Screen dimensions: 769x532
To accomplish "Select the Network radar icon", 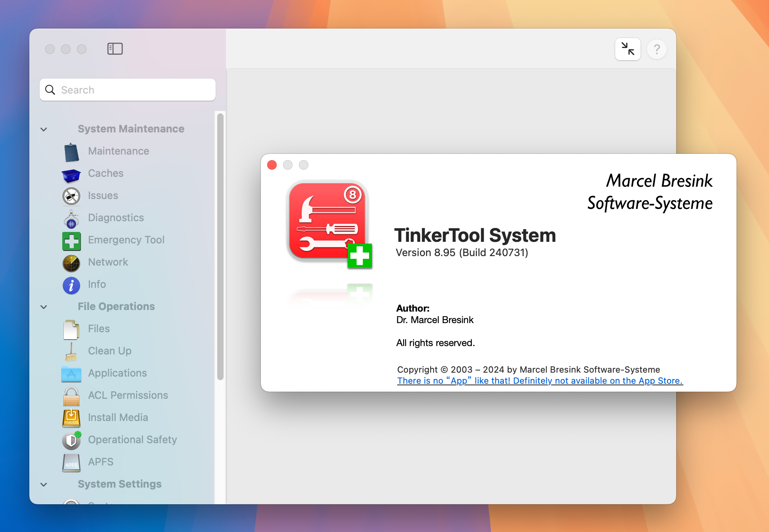I will coord(71,263).
